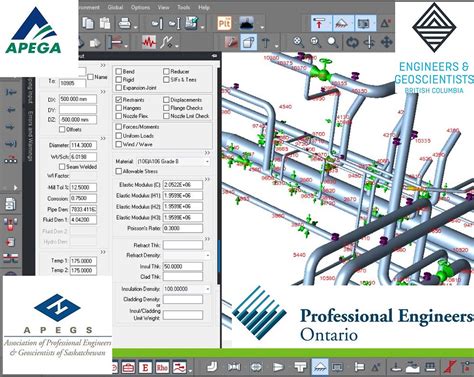Click the Insul Thk input field
The width and height of the screenshot is (474, 377).
183,266
